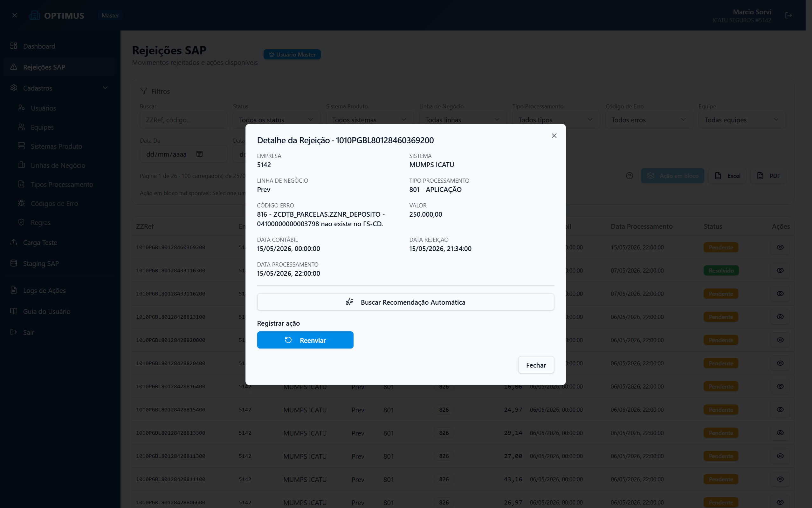Click the Staging SAP database icon
The image size is (812, 508).
point(14,263)
